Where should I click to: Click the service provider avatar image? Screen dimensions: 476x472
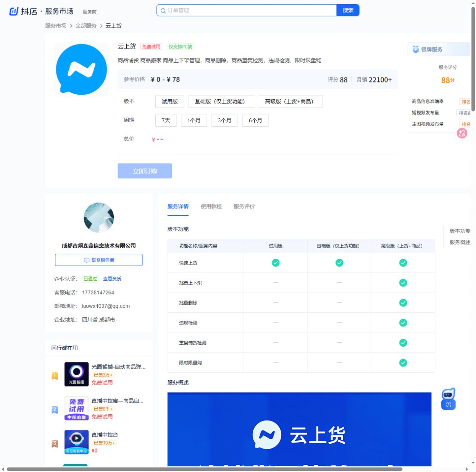coord(99,218)
